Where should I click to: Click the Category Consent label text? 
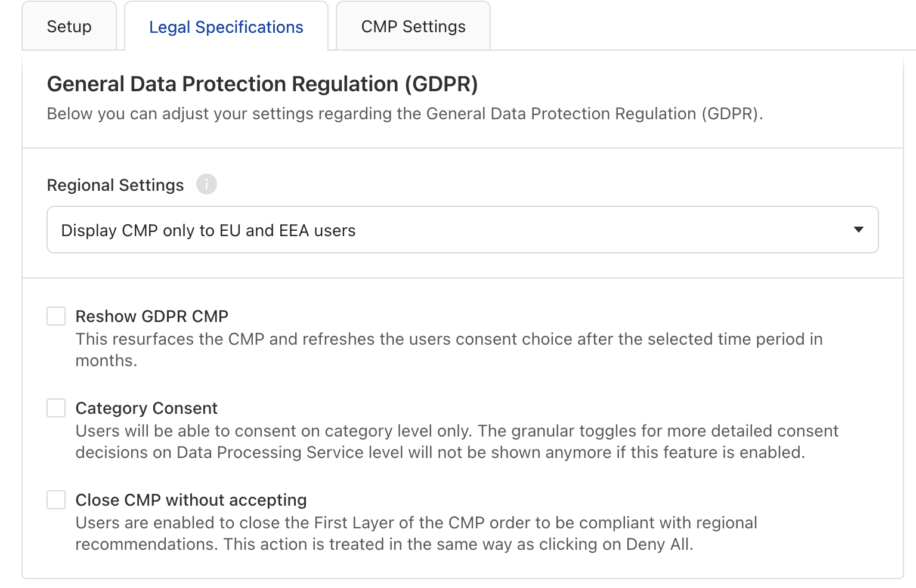click(147, 408)
